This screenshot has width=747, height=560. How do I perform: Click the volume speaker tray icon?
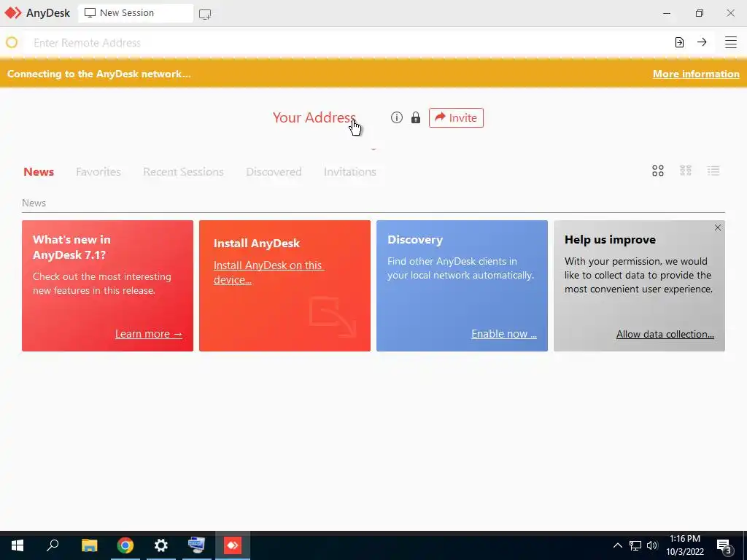[x=652, y=545]
